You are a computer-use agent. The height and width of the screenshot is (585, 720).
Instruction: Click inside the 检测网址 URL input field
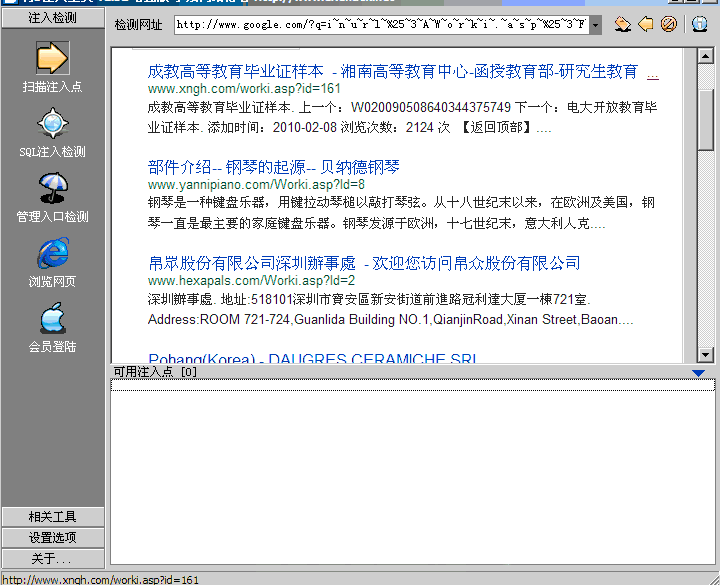pyautogui.click(x=380, y=25)
